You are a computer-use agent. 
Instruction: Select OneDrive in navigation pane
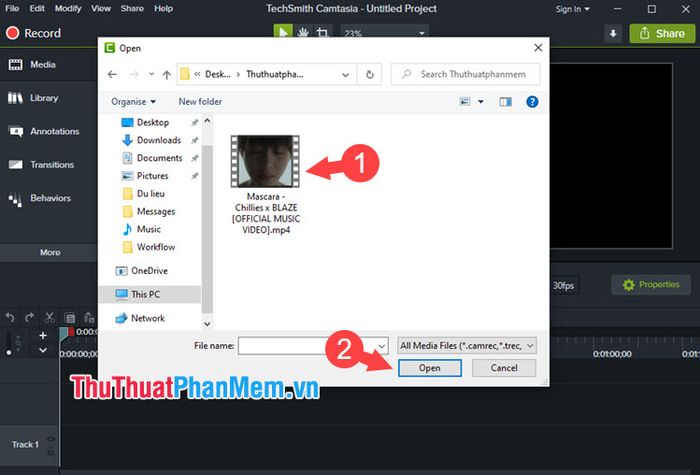click(x=149, y=271)
